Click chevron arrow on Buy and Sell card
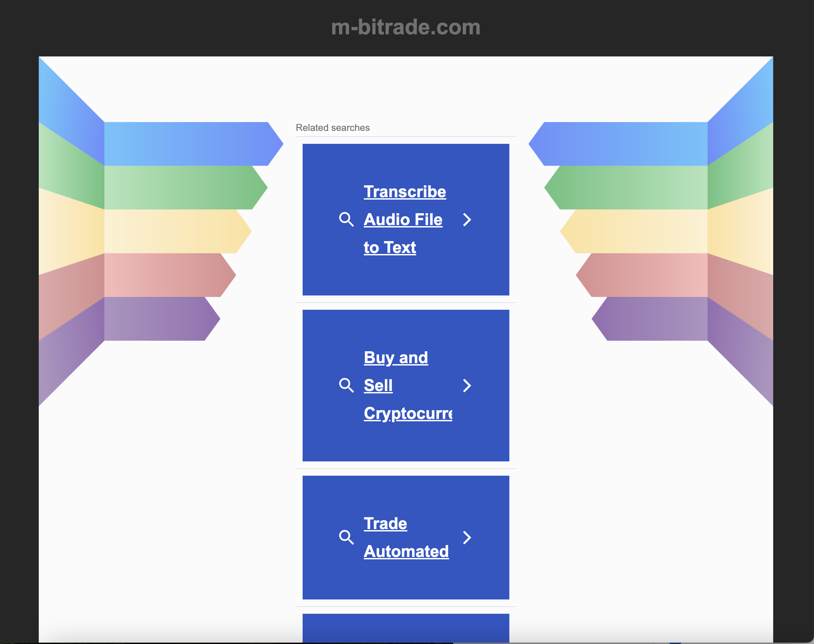Screen dimensions: 814x644 (x=467, y=385)
